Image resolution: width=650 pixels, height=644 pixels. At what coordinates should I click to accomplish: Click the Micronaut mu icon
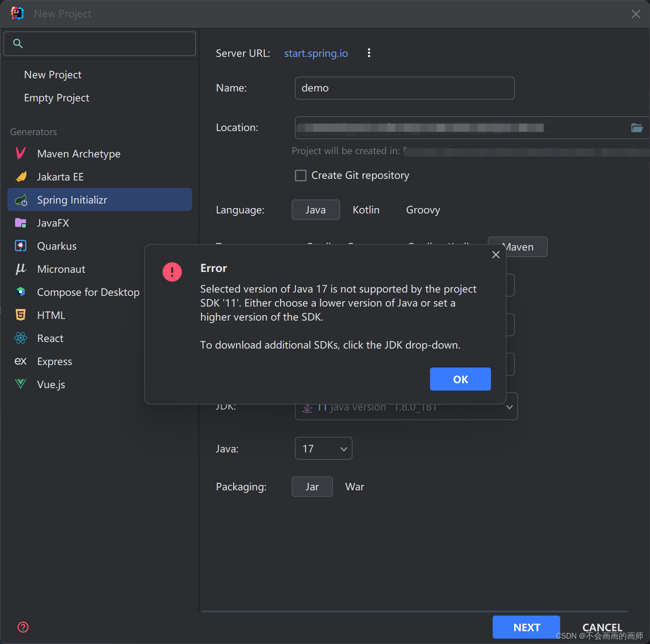pos(21,269)
